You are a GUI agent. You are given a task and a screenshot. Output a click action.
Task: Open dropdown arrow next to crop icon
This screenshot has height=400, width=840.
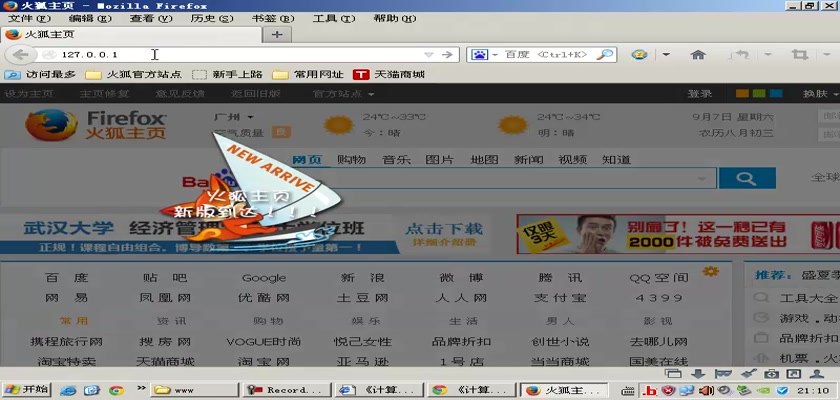(x=825, y=54)
